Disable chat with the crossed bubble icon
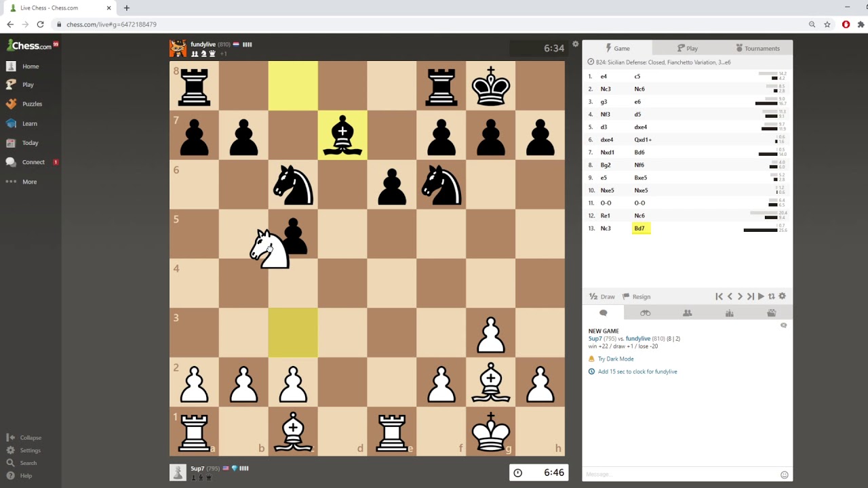The width and height of the screenshot is (868, 488). tap(783, 325)
